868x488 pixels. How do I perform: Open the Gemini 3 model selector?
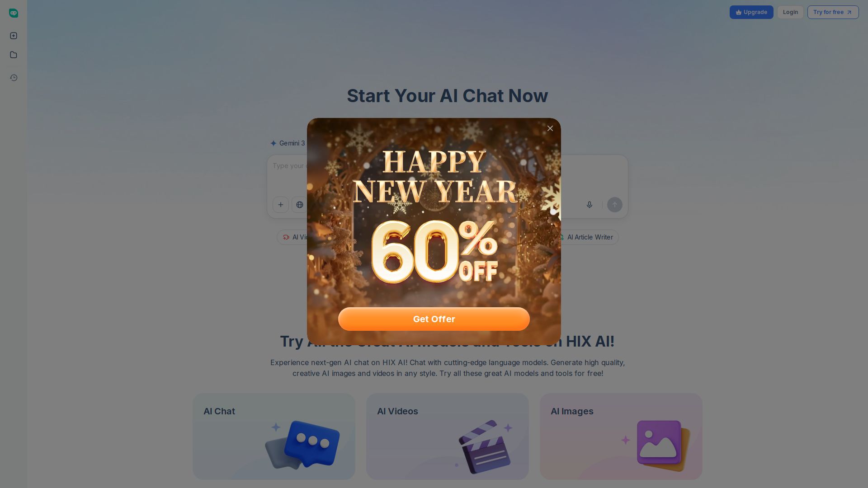[288, 143]
